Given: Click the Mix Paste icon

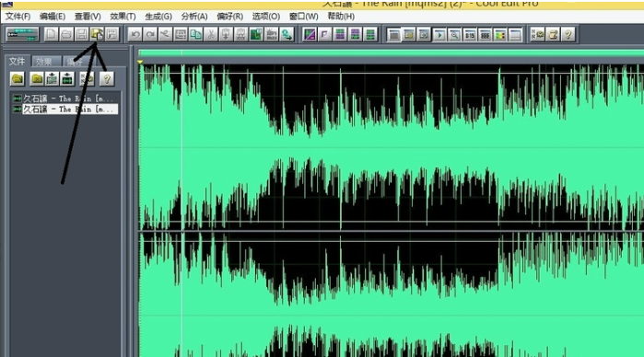Looking at the screenshot, I should tap(241, 34).
